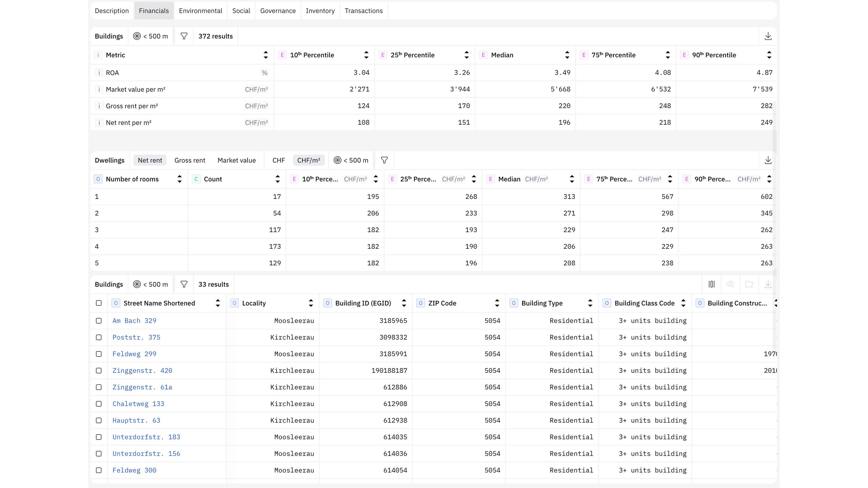This screenshot has width=868, height=488.
Task: Click the info icon in Metric column header
Action: pyautogui.click(x=98, y=55)
